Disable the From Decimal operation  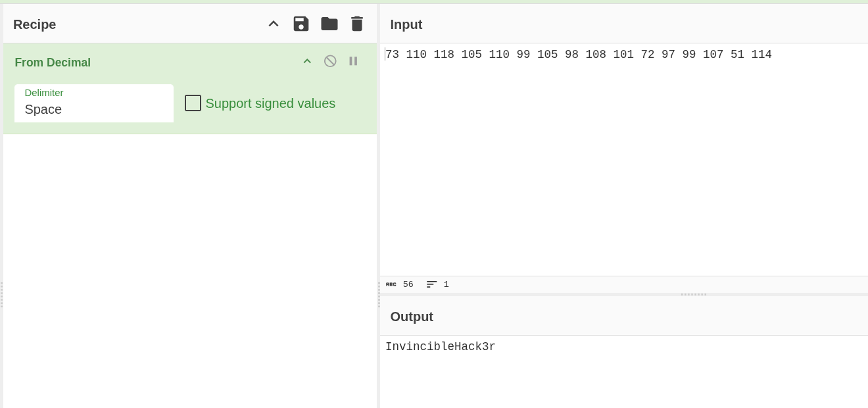(x=330, y=61)
